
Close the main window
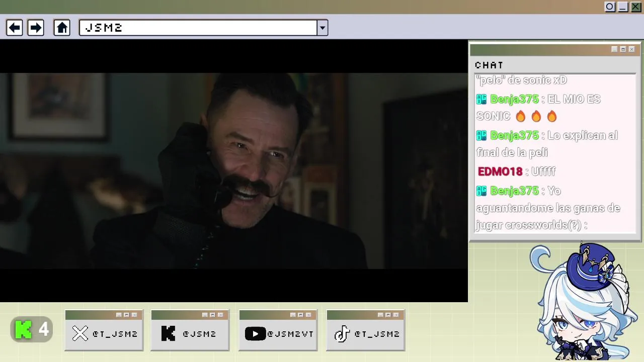636,7
